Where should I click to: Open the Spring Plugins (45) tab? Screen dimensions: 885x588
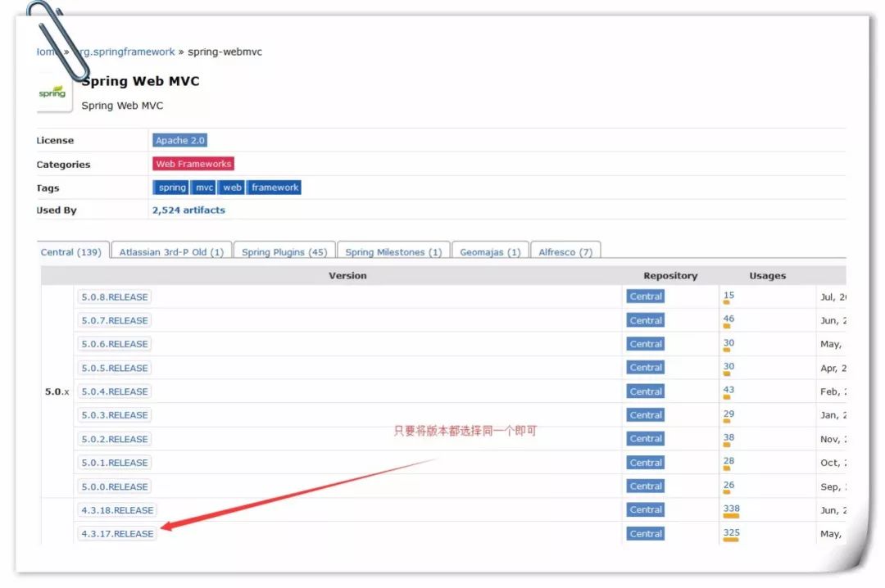284,252
